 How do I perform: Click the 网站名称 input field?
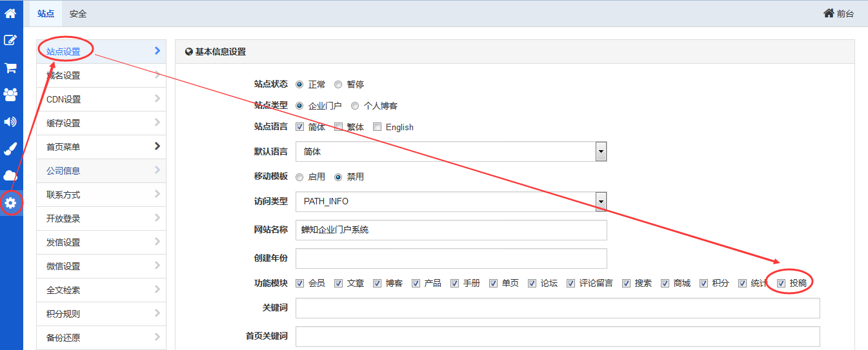[451, 229]
